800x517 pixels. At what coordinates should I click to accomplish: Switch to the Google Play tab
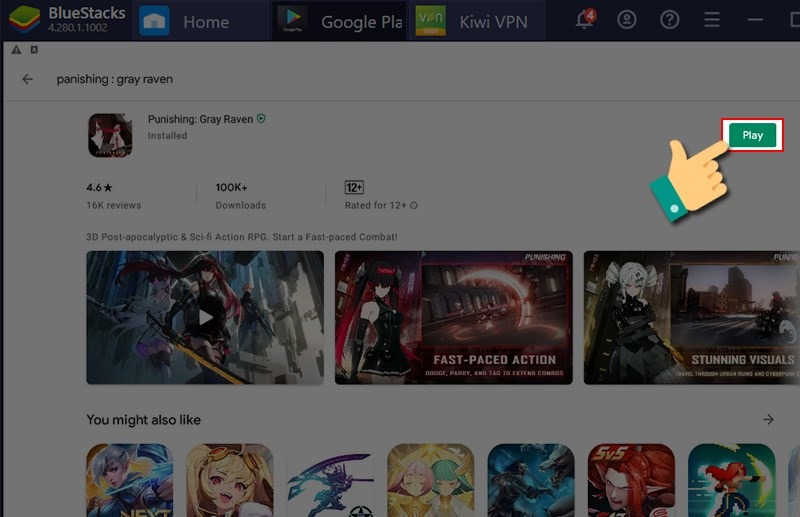[339, 21]
